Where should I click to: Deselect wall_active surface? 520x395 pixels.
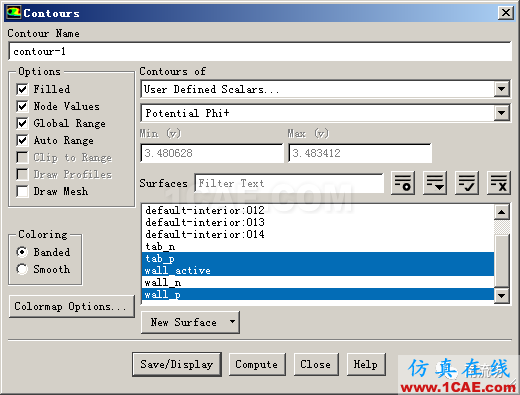(x=318, y=270)
